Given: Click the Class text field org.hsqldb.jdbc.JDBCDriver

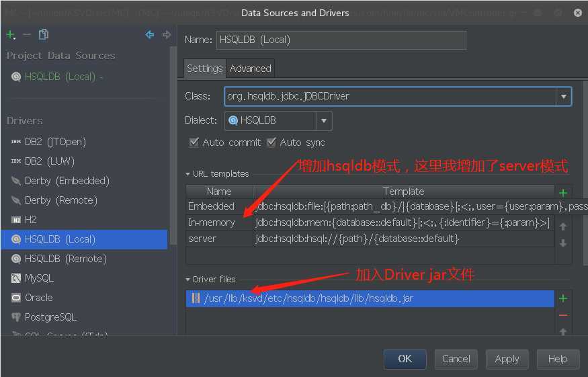Looking at the screenshot, I should (x=390, y=96).
